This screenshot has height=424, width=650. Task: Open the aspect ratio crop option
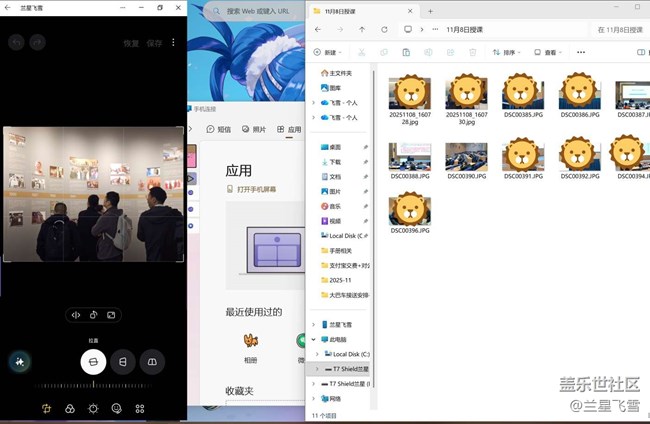[x=111, y=315]
